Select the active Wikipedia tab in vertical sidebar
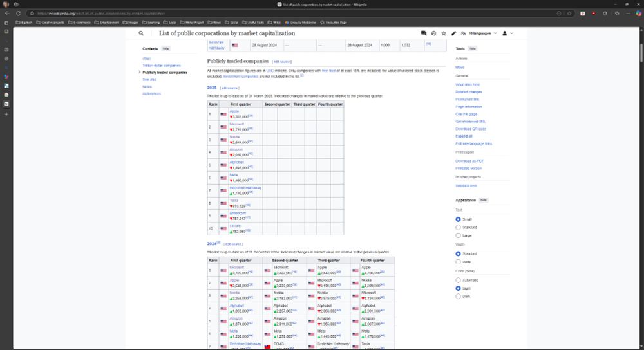Screen dimensions: 644x350 point(6,104)
